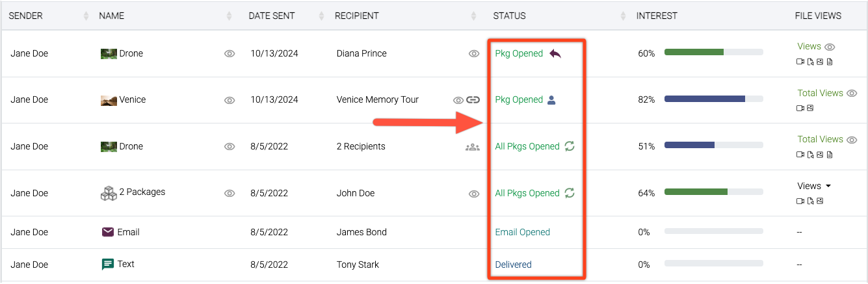Click the link icon beside Venice Memory Tour
This screenshot has height=284, width=868.
point(473,100)
